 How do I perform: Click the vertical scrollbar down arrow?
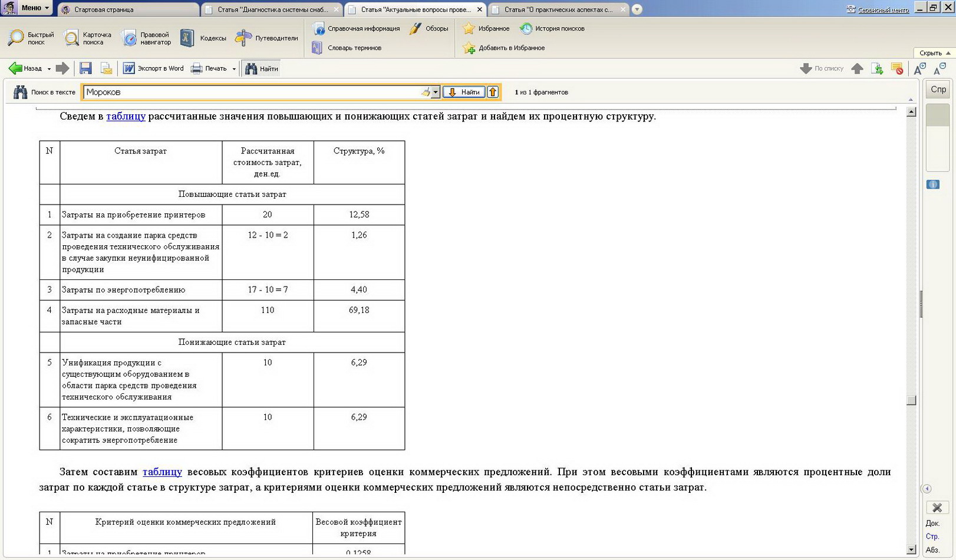coord(911,549)
